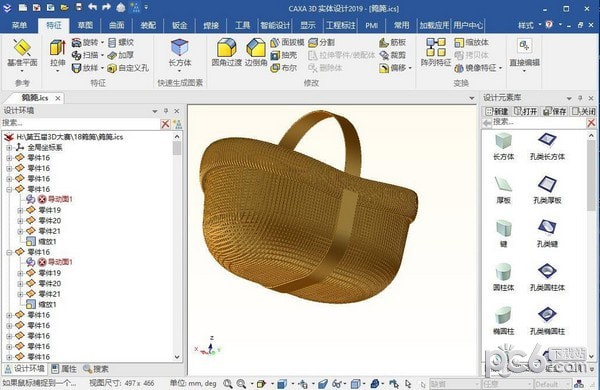Switch to the 曲面 ribbon tab
Screen dimensions: 600x390
pos(117,25)
